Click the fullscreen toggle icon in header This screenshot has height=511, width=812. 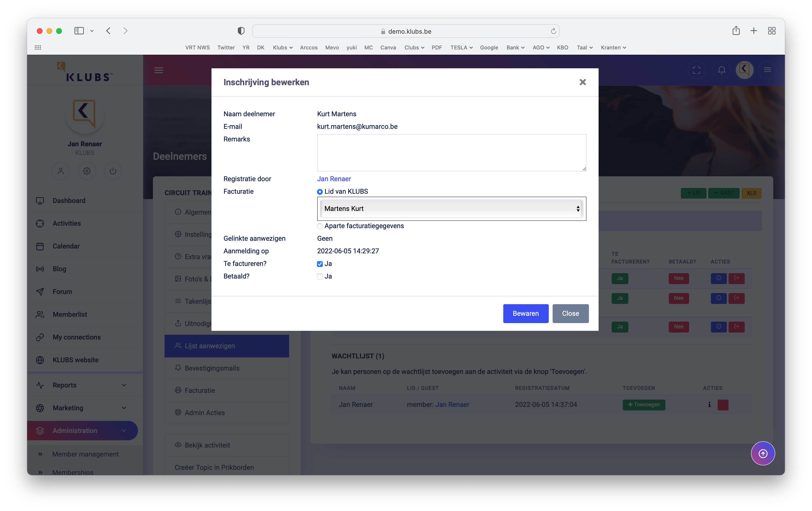coord(696,70)
